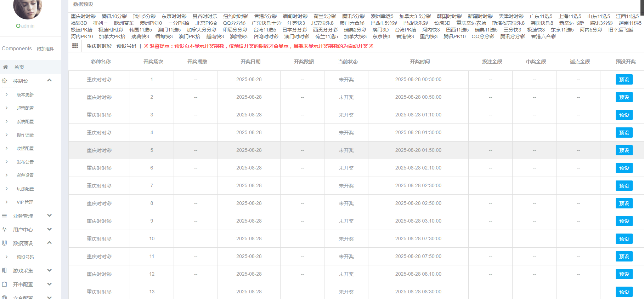
Task: Open 系统配置 in the sidebar
Action: (x=25, y=121)
